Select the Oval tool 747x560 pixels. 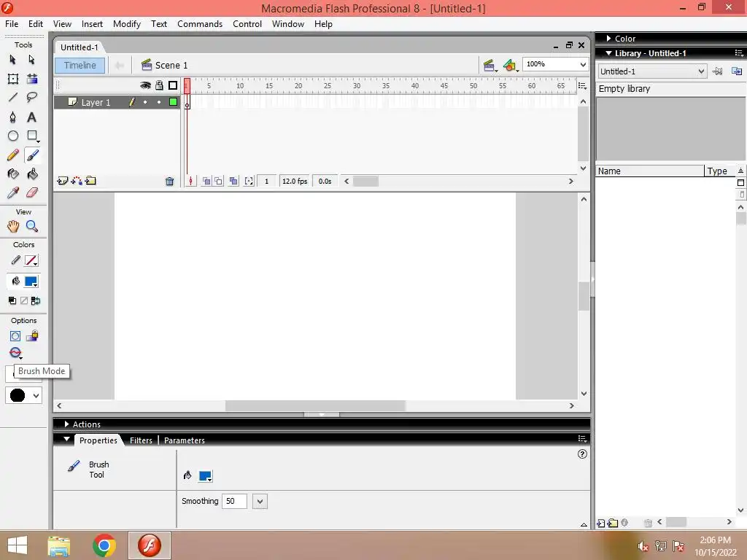click(13, 136)
